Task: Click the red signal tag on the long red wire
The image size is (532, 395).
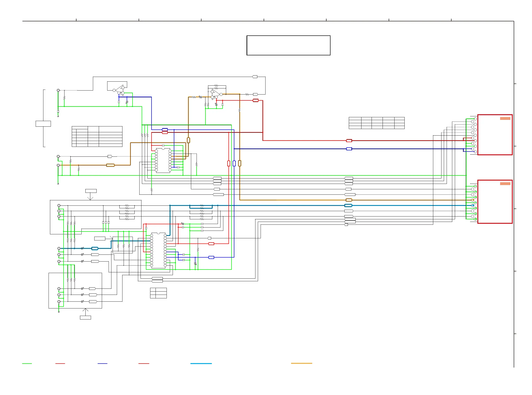Action: point(349,141)
